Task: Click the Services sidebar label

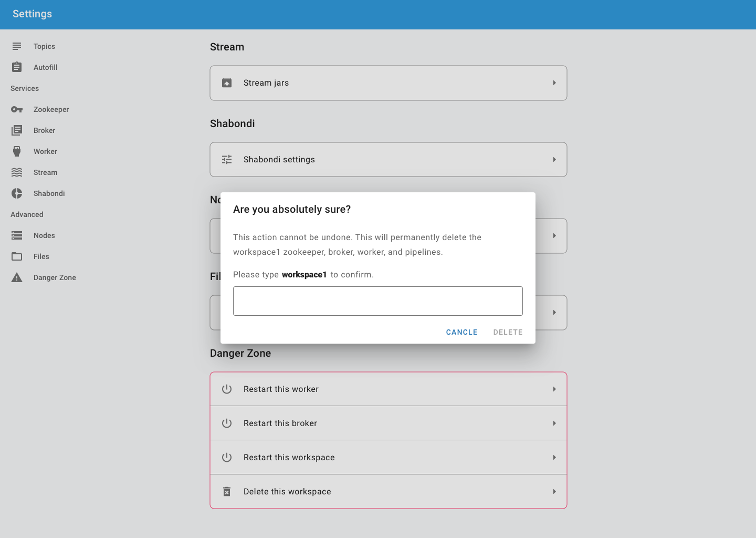Action: tap(25, 88)
